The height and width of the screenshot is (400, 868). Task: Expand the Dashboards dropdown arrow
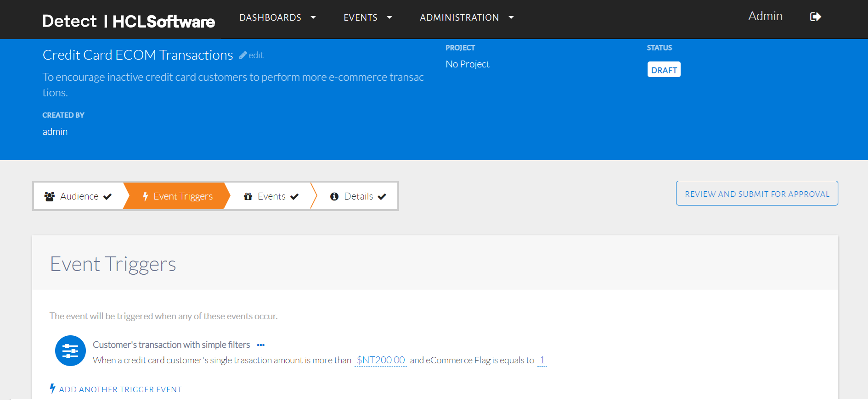(313, 17)
